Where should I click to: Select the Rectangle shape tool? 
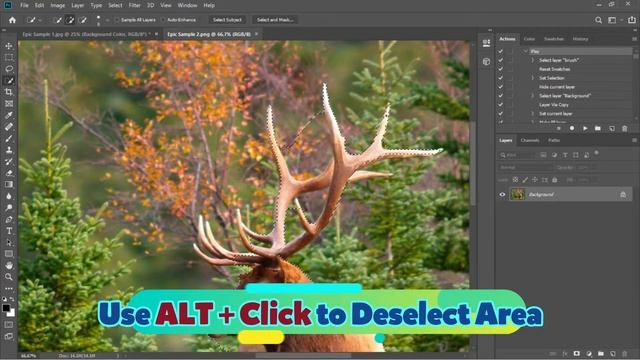tap(9, 254)
